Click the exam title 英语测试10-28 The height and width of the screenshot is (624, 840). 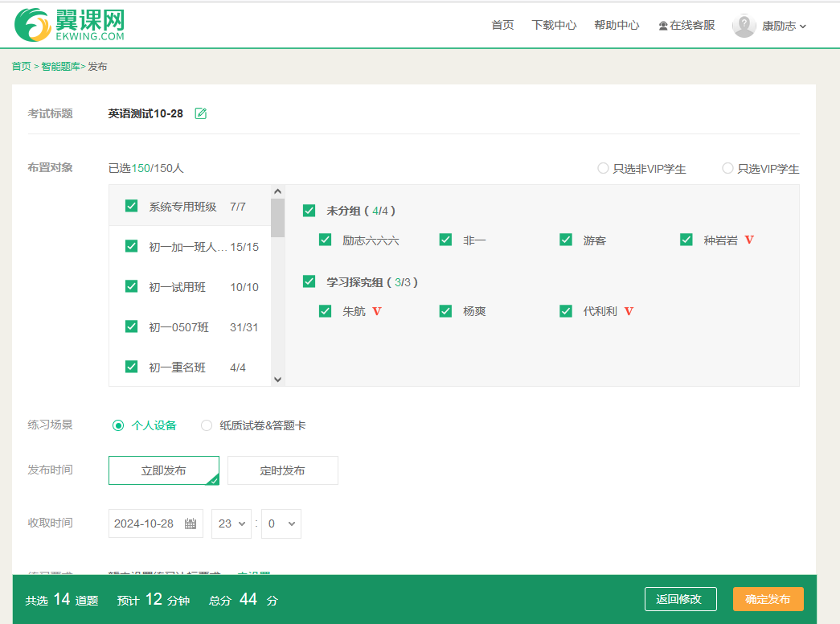(x=145, y=113)
